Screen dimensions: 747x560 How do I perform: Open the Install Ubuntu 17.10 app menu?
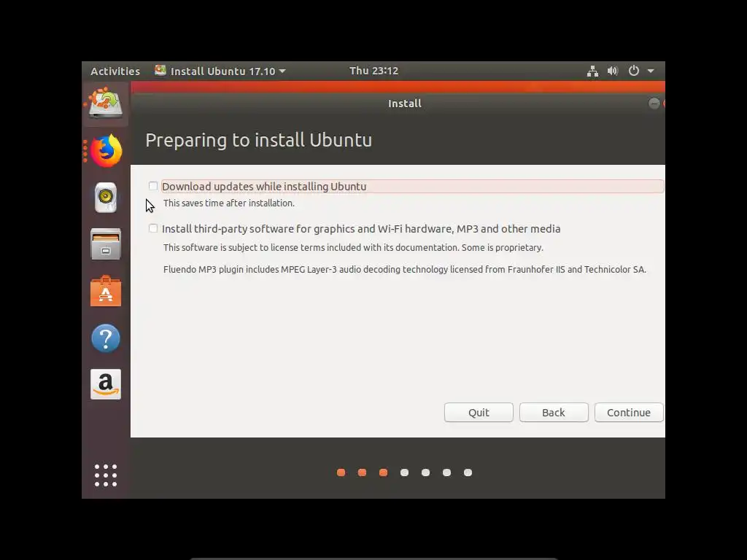pyautogui.click(x=220, y=71)
